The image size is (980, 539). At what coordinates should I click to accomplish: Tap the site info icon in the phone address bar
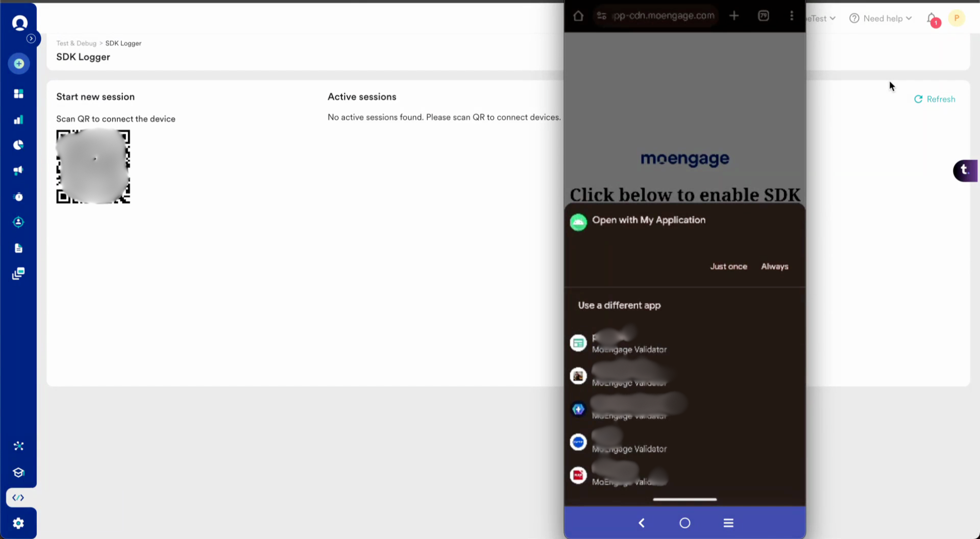[x=602, y=16]
